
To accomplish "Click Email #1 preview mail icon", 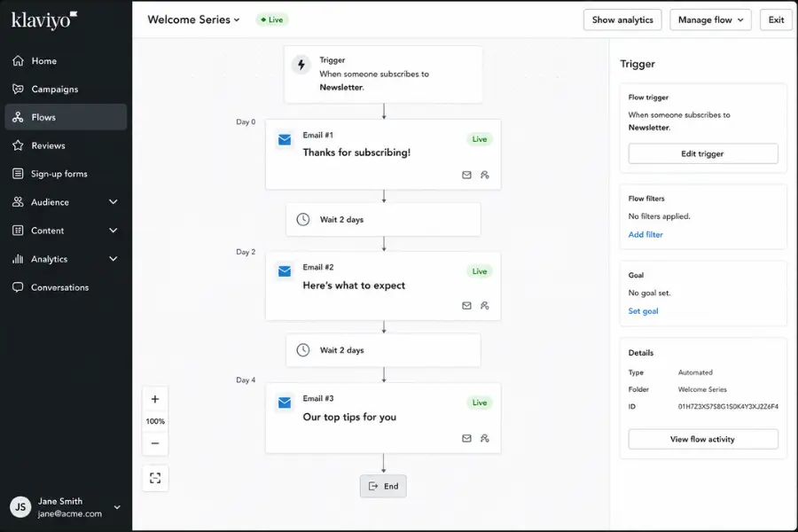I will (466, 175).
